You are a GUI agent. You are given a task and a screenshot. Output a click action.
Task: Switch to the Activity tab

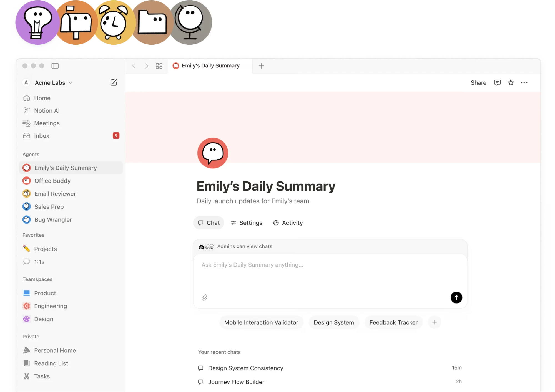[x=287, y=222]
